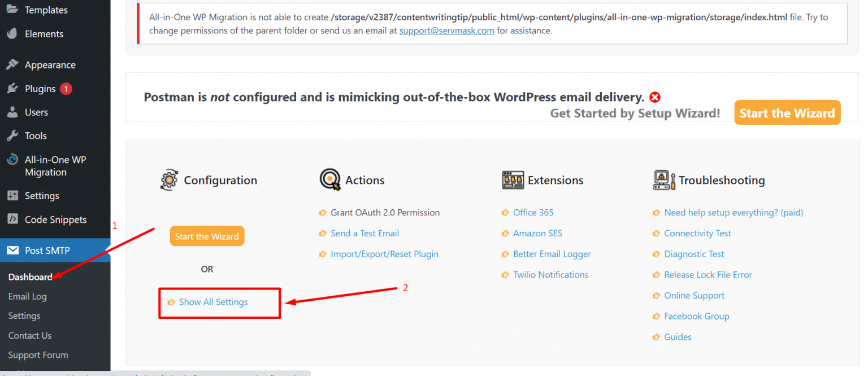The image size is (868, 376).
Task: Open the support@servmask.com email link
Action: click(446, 30)
